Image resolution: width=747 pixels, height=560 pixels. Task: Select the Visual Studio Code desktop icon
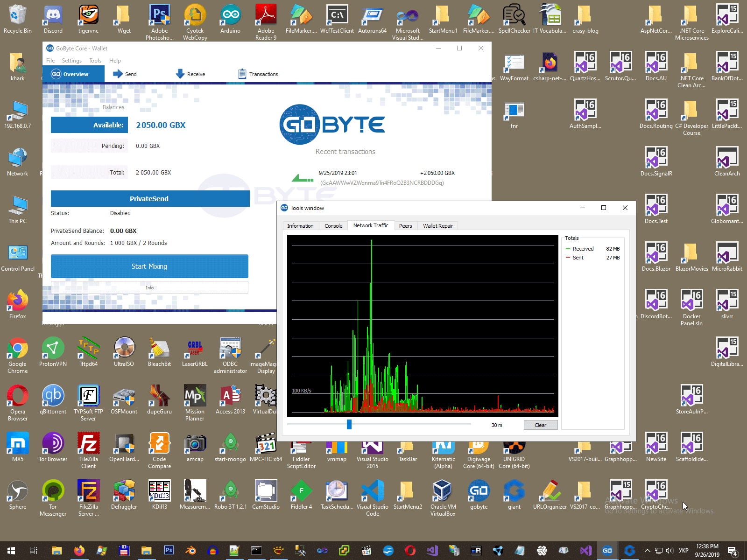(373, 498)
